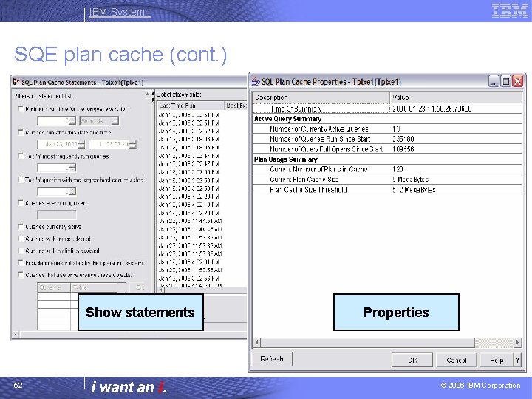The width and height of the screenshot is (532, 399).
Task: Include queries initiated by the operating system
Action: [21, 262]
